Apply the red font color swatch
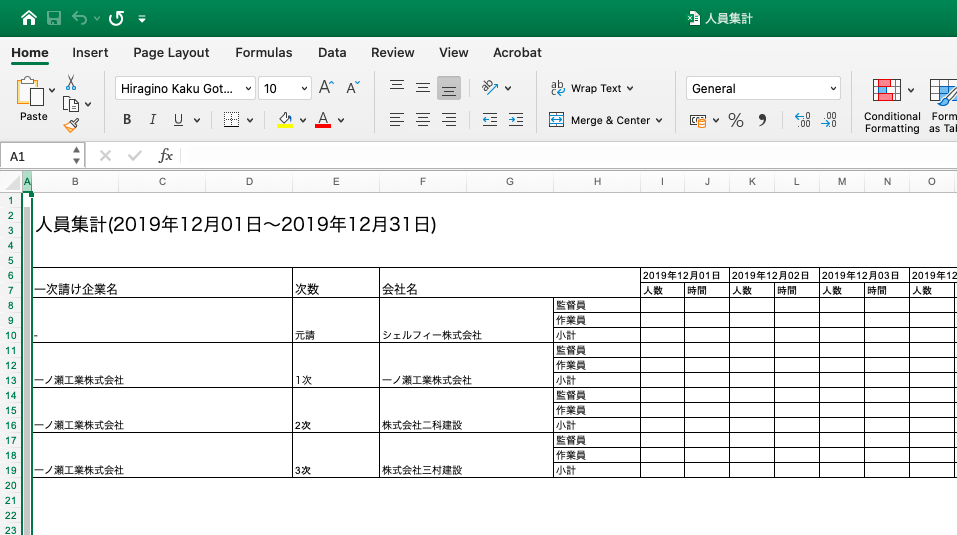The image size is (957, 535). [323, 120]
